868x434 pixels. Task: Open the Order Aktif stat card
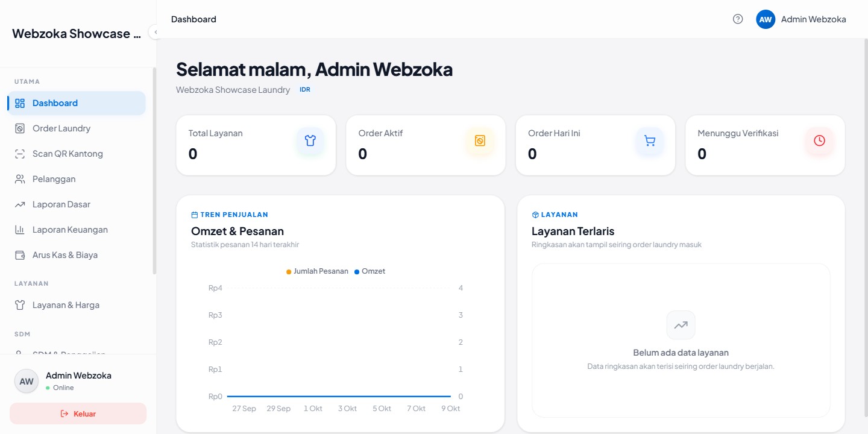tap(426, 145)
